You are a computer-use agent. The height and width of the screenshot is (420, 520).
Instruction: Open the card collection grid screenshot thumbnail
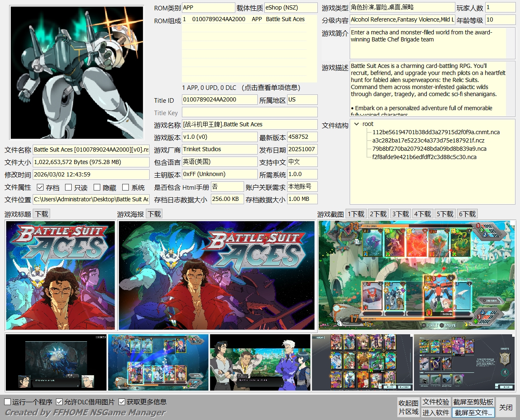click(x=362, y=362)
